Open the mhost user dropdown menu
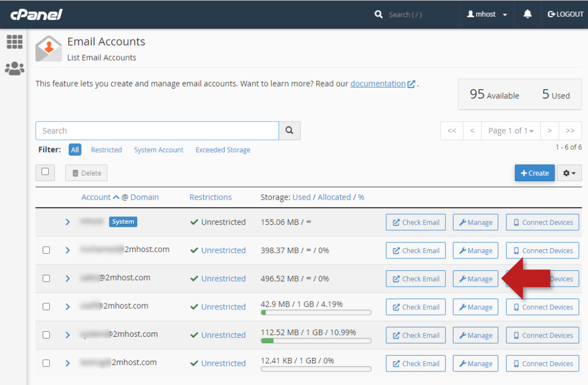588x385 pixels. (x=487, y=15)
